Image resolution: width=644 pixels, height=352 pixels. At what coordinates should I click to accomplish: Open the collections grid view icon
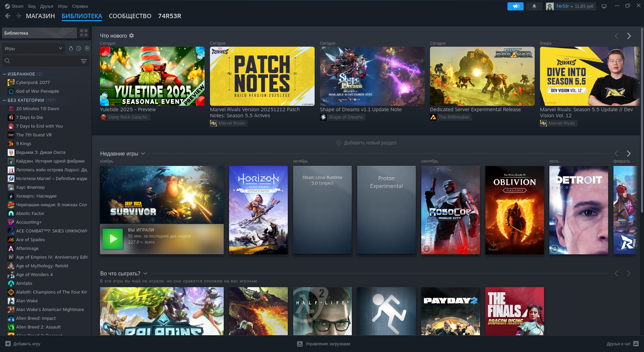click(84, 33)
